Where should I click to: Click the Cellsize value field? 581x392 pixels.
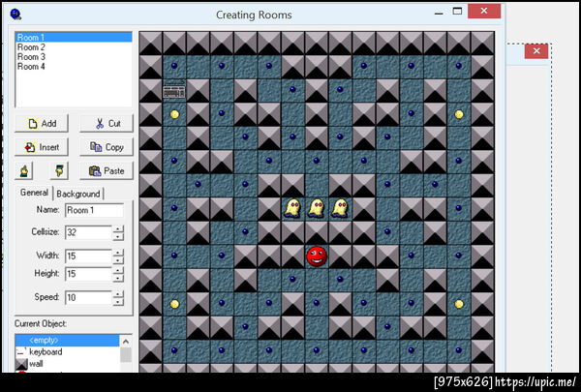coord(88,232)
